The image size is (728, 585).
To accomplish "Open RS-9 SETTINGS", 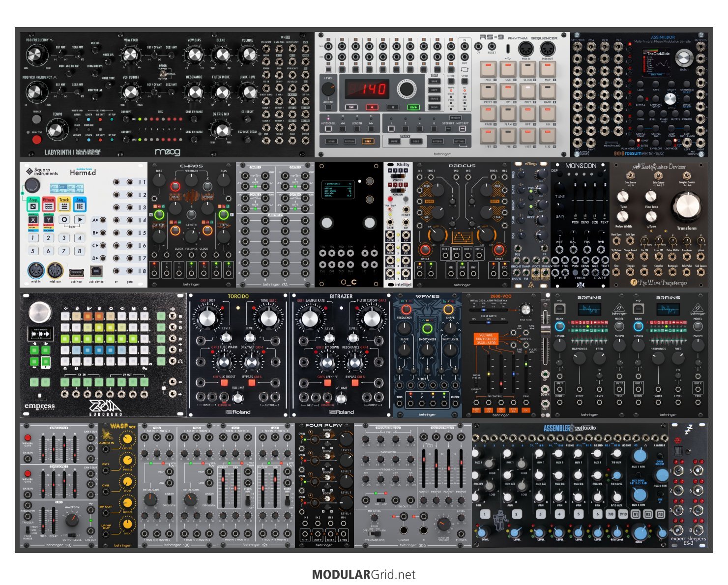I will pos(459,142).
